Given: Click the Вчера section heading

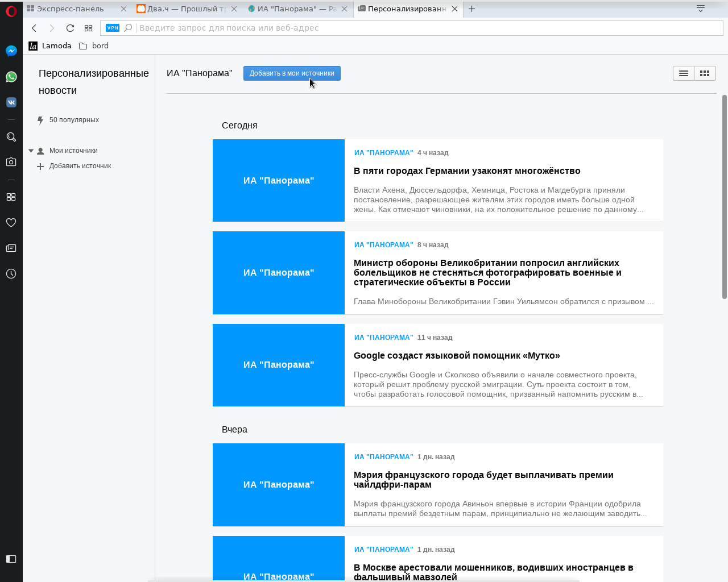Looking at the screenshot, I should [234, 430].
